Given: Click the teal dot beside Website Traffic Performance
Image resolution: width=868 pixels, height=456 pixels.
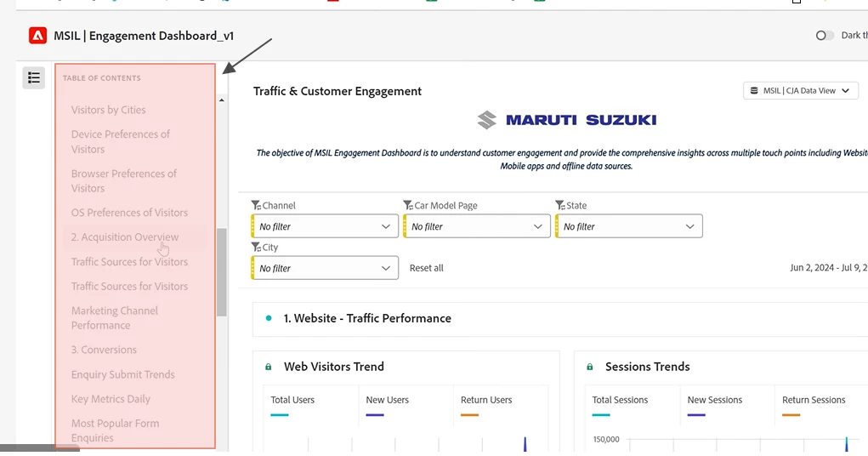Looking at the screenshot, I should [269, 318].
